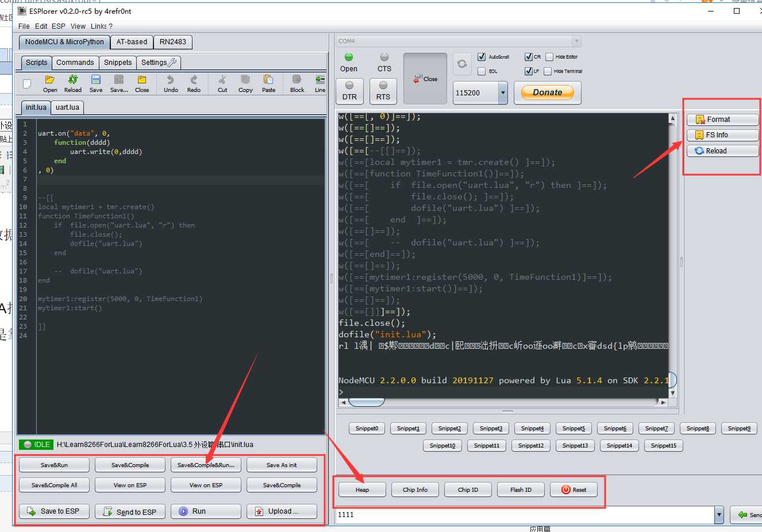This screenshot has width=762, height=532.
Task: Check the Hide Terminal checkbox
Action: pyautogui.click(x=548, y=71)
